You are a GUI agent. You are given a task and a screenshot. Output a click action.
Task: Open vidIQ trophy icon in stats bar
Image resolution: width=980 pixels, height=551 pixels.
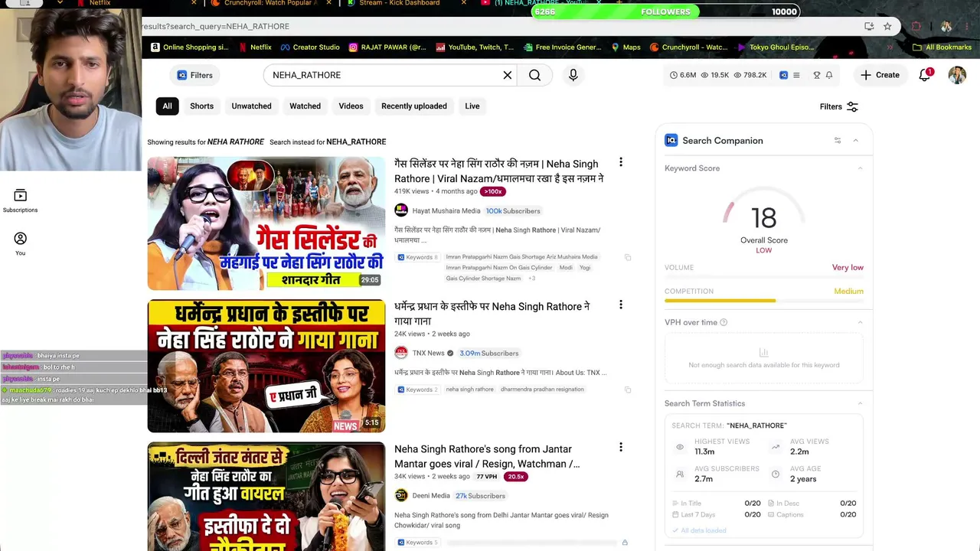817,75
